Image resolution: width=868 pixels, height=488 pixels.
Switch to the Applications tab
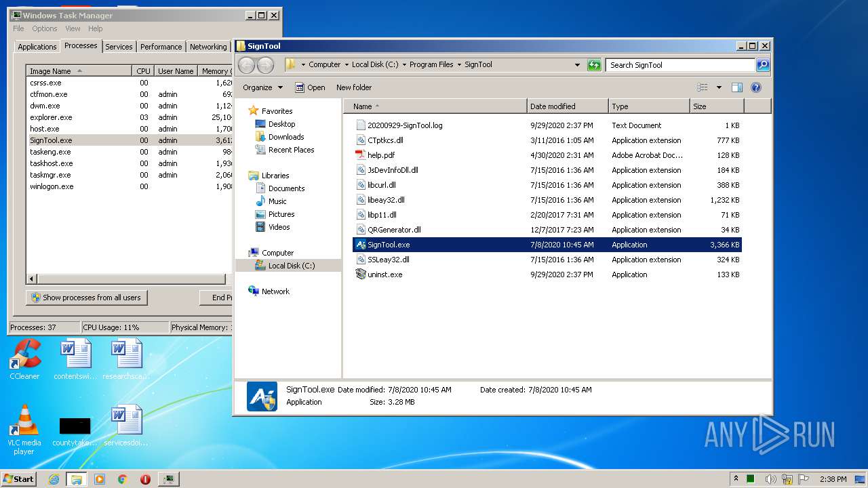tap(37, 47)
